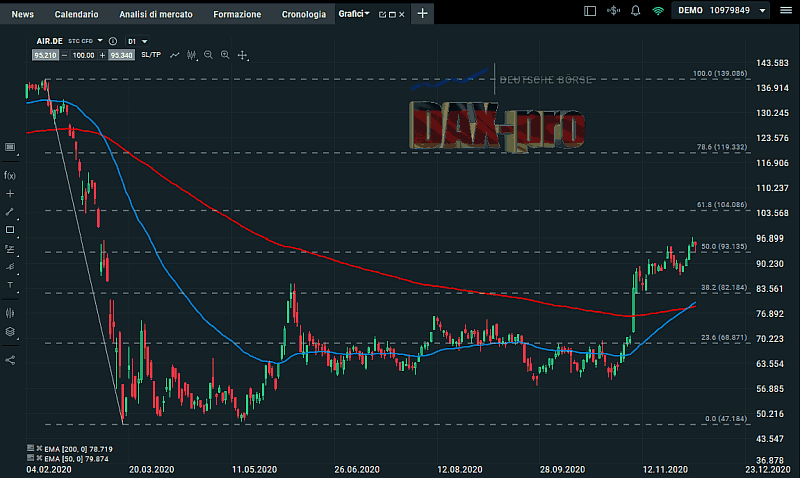Open the News tab
The image size is (800, 478).
(x=22, y=14)
